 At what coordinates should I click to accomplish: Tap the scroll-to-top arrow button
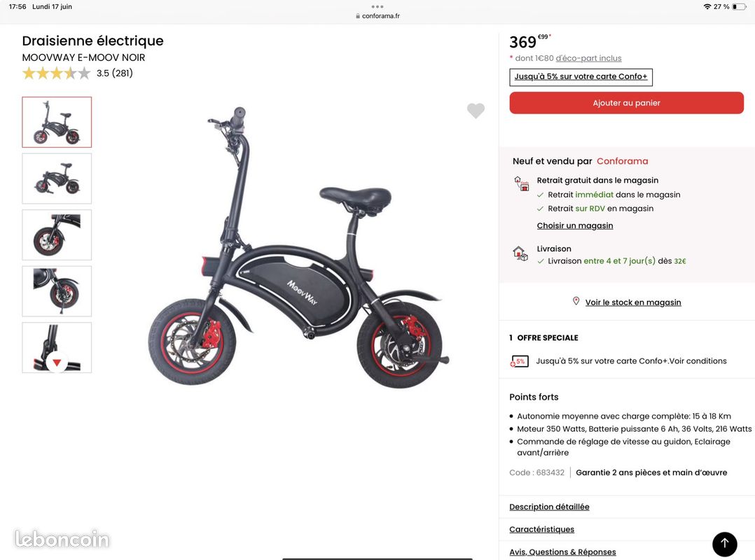724,544
